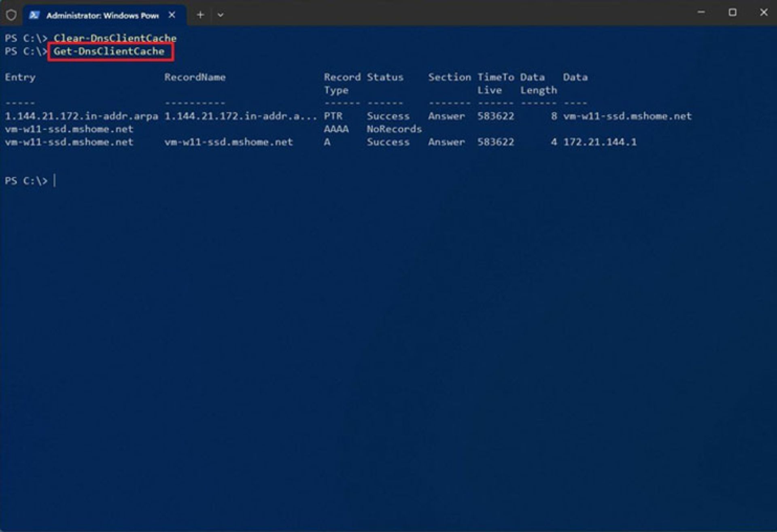
Task: Click the Section column header
Action: (x=450, y=77)
